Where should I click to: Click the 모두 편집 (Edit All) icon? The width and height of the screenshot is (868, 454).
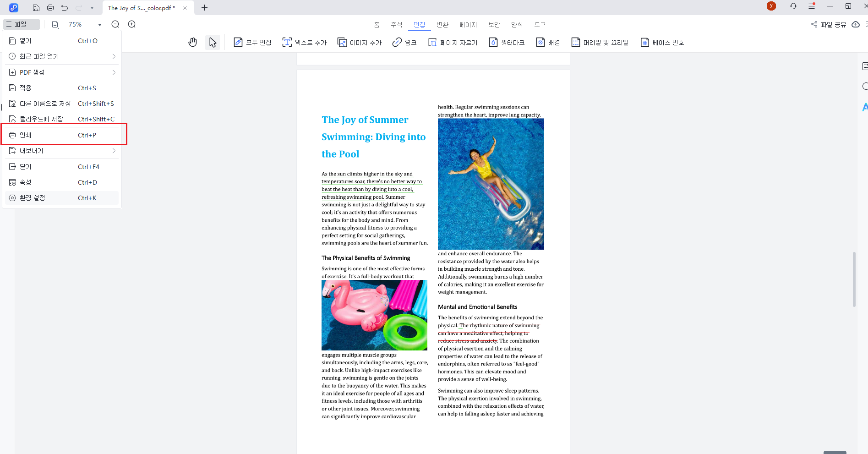tap(252, 42)
